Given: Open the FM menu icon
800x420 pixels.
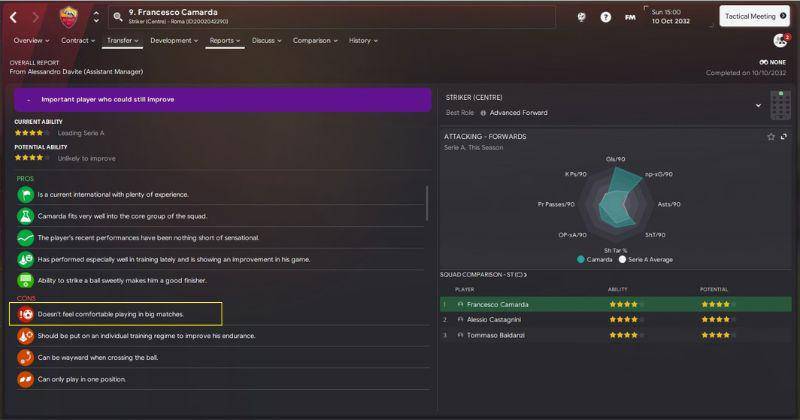Looking at the screenshot, I should pos(631,17).
